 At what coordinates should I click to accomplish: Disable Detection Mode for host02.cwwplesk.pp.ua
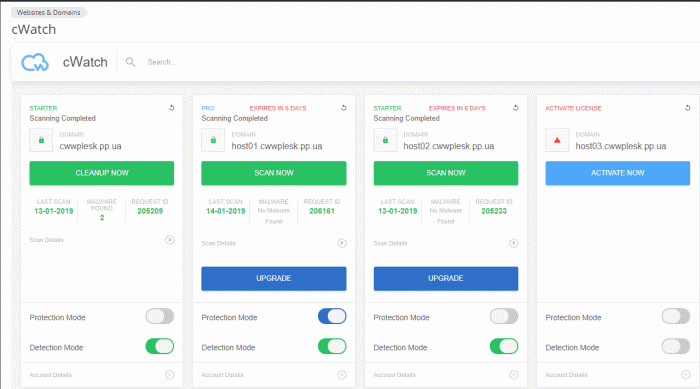504,346
